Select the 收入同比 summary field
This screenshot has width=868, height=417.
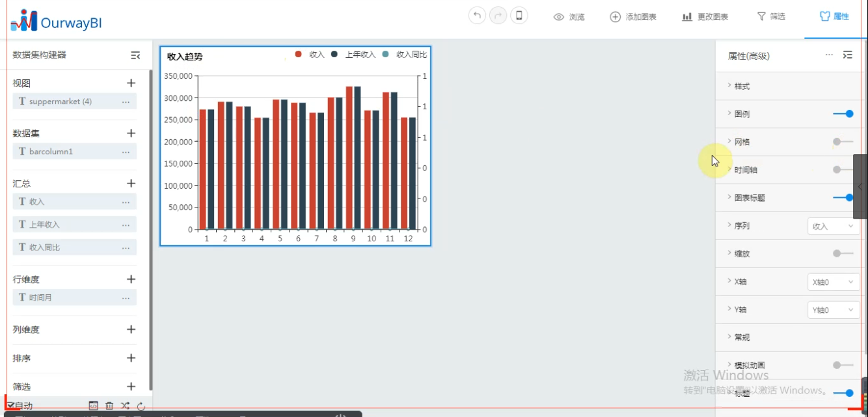(x=75, y=247)
